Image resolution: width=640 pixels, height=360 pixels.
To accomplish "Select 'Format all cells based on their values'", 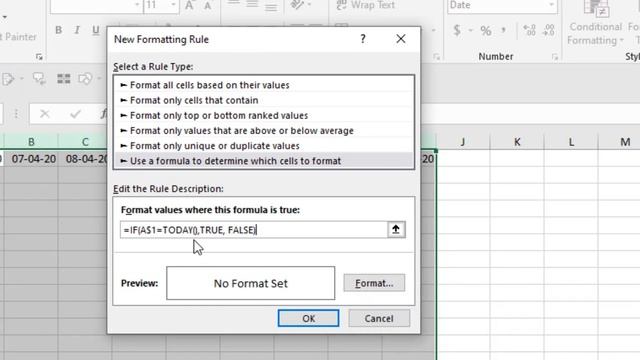I will pyautogui.click(x=264, y=85).
